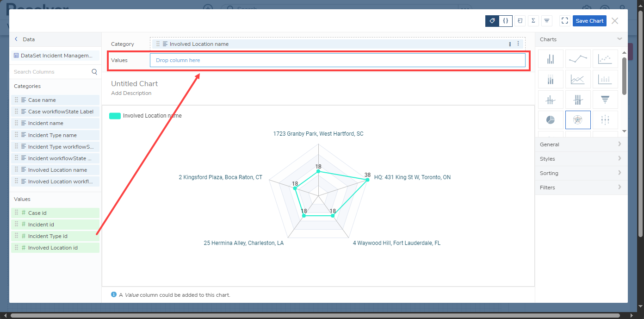644x319 pixels.
Task: Click the Toronto data point labeled 38
Action: 368,180
